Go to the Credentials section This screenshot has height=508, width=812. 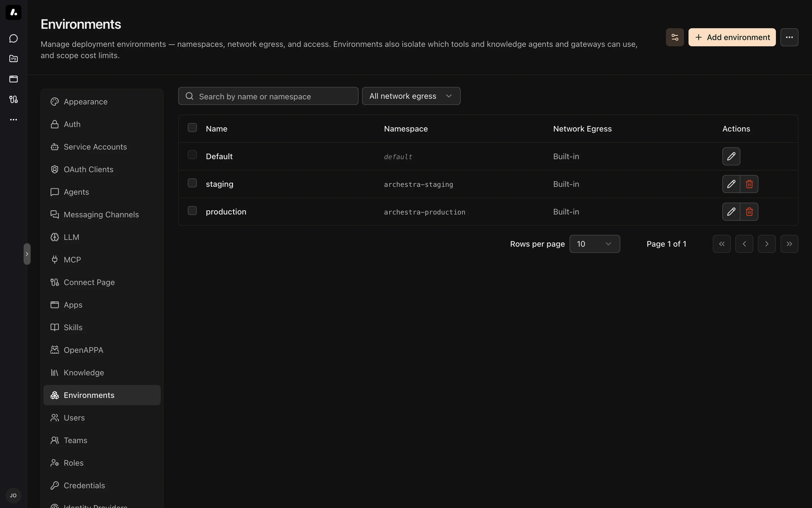coord(102,485)
